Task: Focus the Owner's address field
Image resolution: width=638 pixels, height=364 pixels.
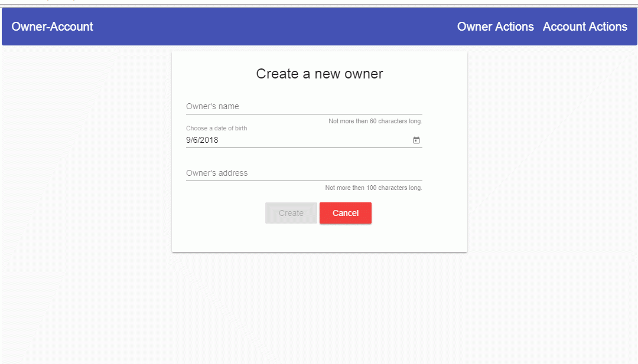Action: (x=304, y=173)
